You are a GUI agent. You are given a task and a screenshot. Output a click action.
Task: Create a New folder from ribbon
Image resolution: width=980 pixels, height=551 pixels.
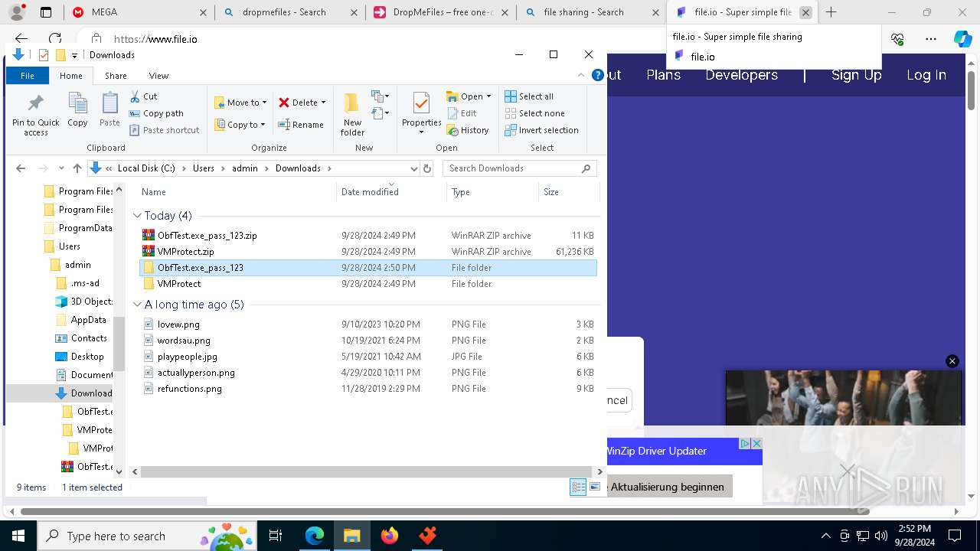tap(352, 115)
